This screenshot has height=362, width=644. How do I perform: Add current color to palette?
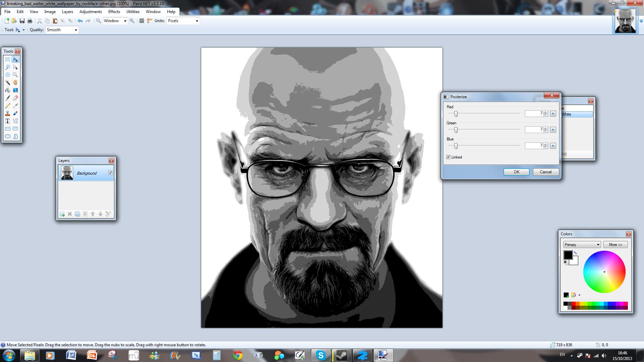tap(566, 295)
